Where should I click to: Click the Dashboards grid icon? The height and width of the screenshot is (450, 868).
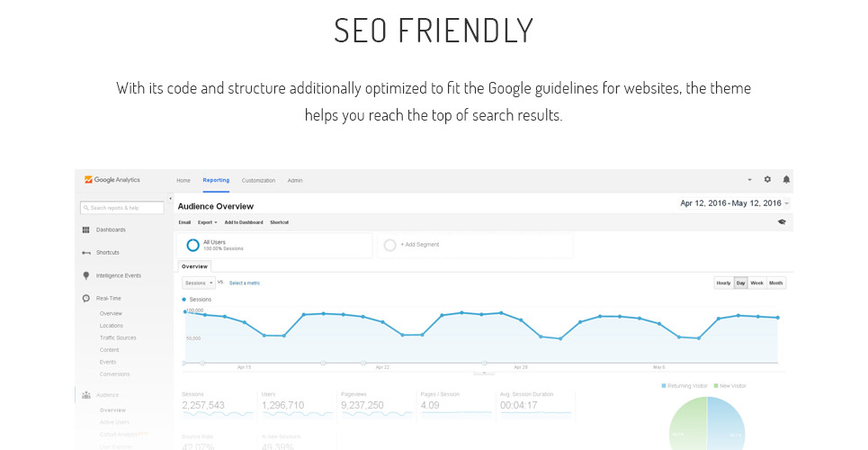[86, 229]
